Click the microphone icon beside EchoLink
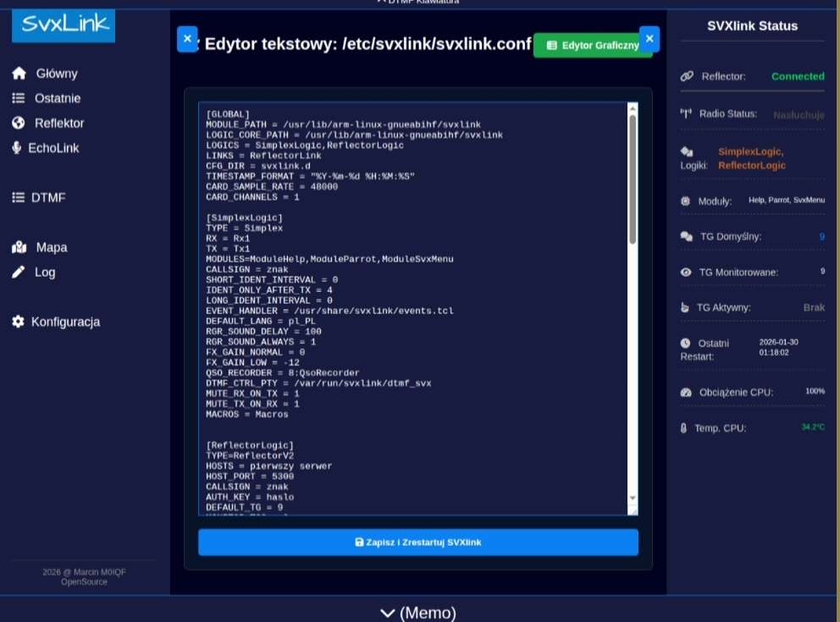This screenshot has width=840, height=622. point(17,148)
